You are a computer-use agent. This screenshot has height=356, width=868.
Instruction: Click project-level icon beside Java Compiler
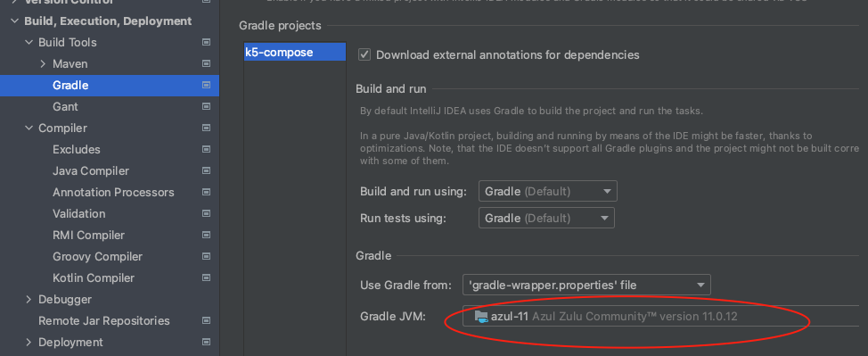tap(207, 170)
